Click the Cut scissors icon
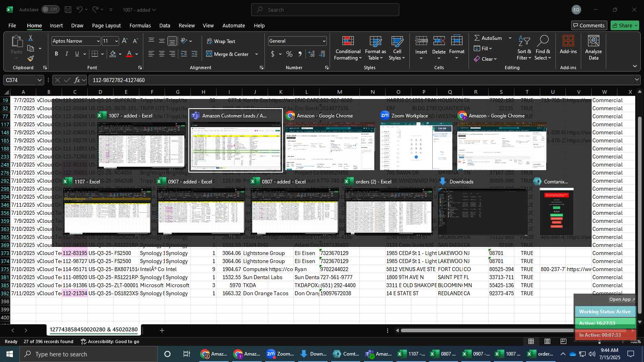644x362 pixels. click(31, 38)
